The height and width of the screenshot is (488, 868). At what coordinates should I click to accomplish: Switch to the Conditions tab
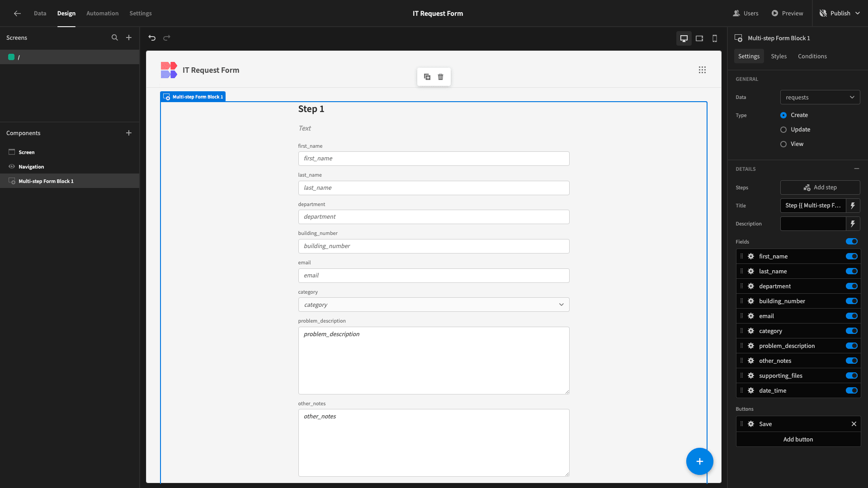click(812, 56)
